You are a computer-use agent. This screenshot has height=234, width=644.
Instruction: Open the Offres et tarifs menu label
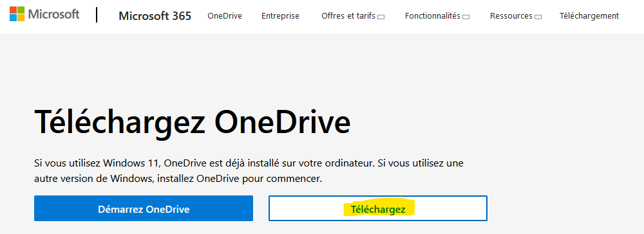[x=348, y=16]
